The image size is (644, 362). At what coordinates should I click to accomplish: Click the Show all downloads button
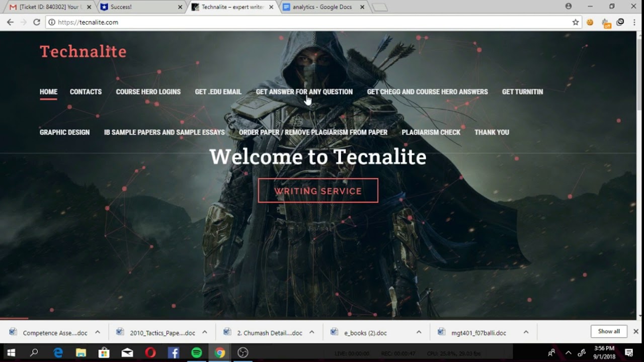click(609, 331)
